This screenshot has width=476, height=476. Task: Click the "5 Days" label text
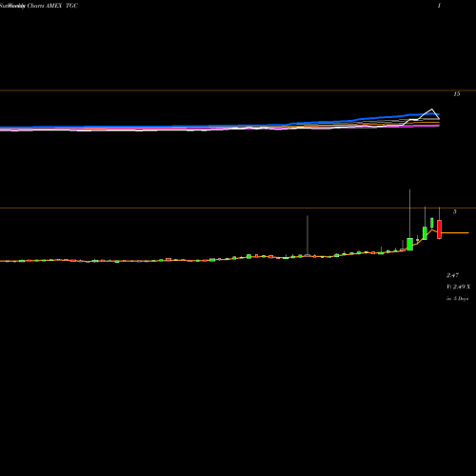[x=461, y=299]
